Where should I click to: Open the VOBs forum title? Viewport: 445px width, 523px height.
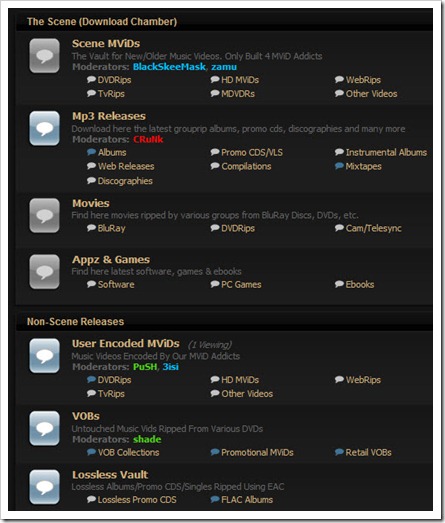[x=86, y=416]
